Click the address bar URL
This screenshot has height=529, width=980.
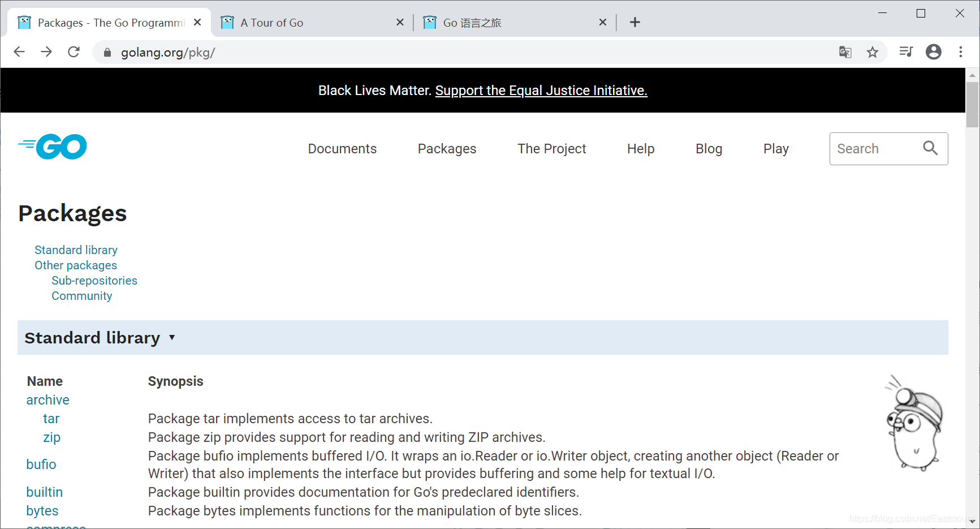[x=168, y=53]
